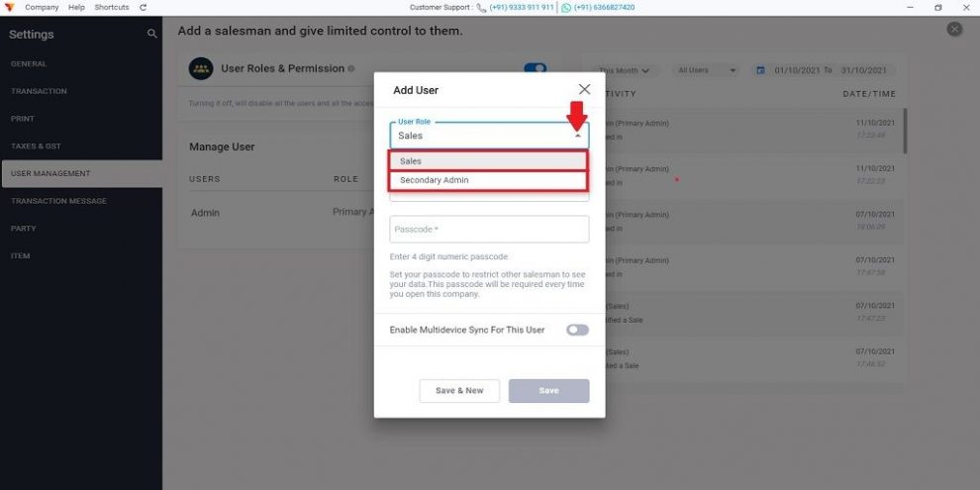Click the Passcode input field

click(489, 230)
